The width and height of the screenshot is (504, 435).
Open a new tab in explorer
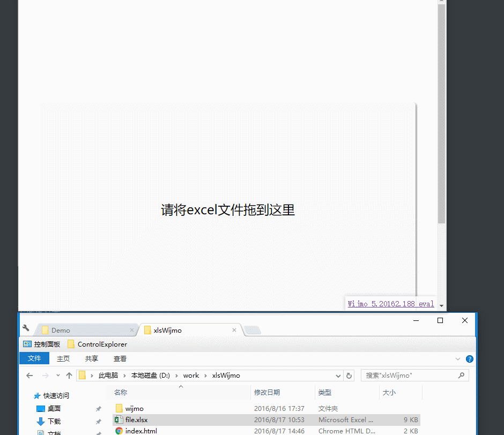point(253,330)
